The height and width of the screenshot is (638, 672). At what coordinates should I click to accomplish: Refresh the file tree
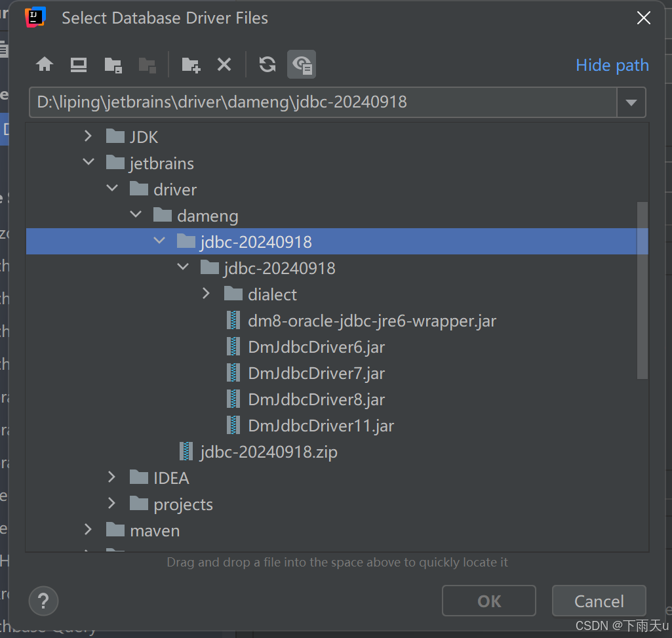[x=267, y=65]
